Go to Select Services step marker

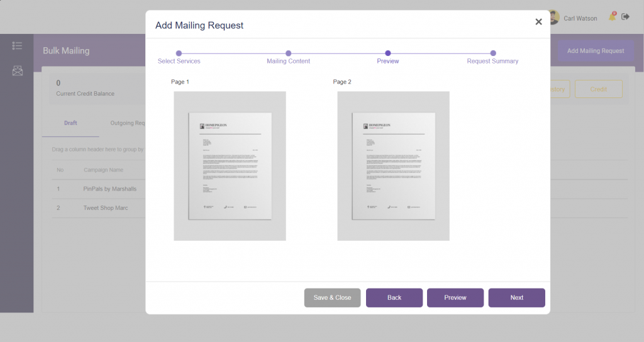pyautogui.click(x=179, y=53)
